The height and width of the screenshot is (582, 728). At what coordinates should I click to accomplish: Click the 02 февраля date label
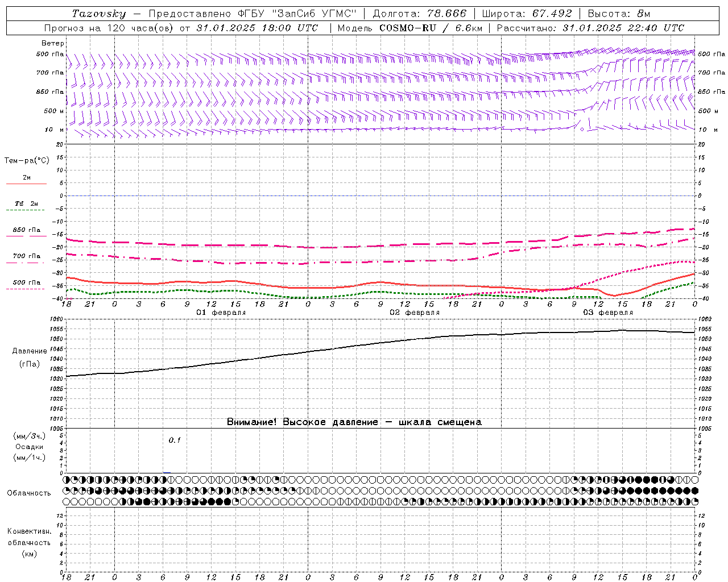click(415, 313)
